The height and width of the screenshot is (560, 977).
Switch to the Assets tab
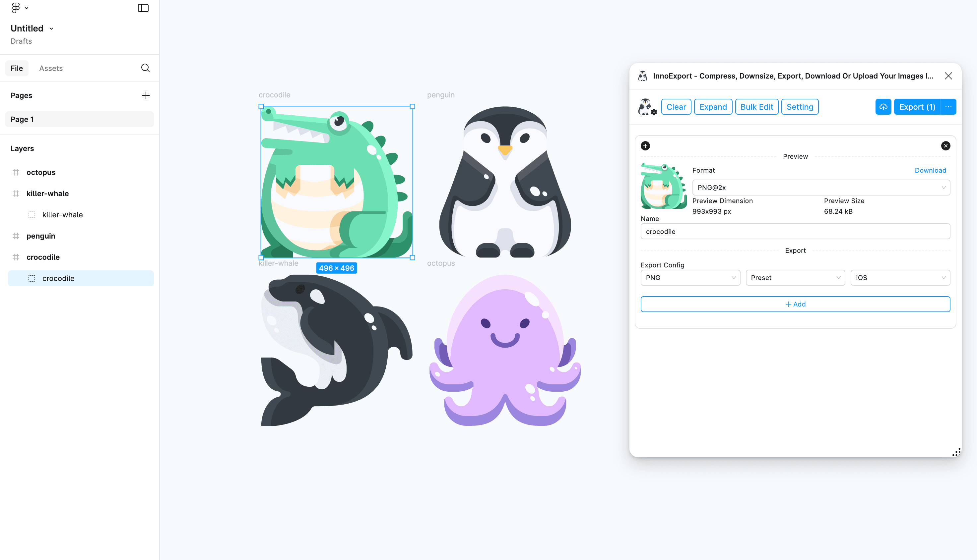pos(51,68)
